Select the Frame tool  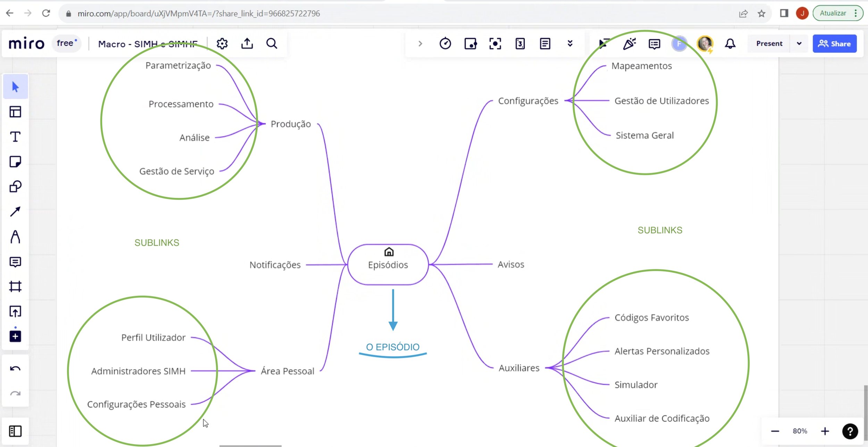pyautogui.click(x=15, y=287)
